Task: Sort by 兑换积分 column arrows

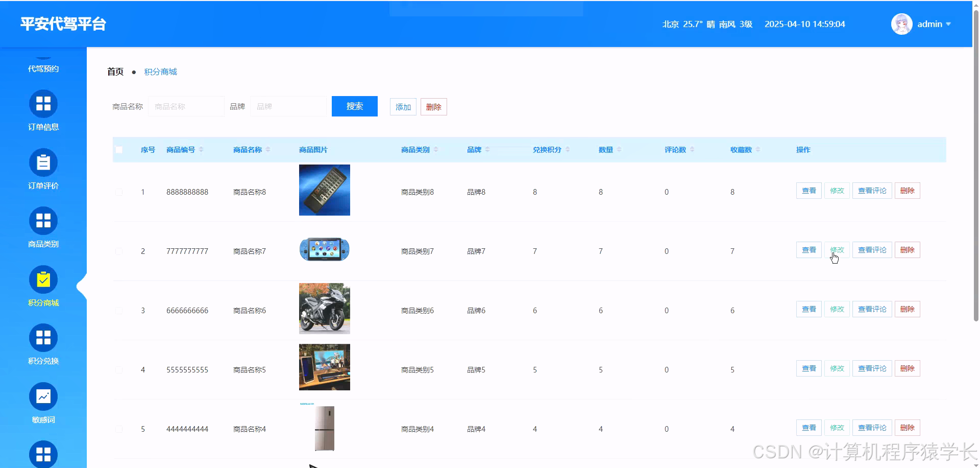Action: tap(568, 150)
